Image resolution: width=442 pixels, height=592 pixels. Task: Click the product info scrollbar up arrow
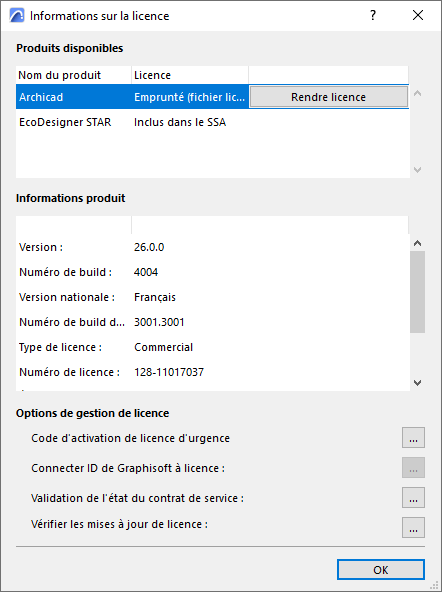(x=417, y=243)
